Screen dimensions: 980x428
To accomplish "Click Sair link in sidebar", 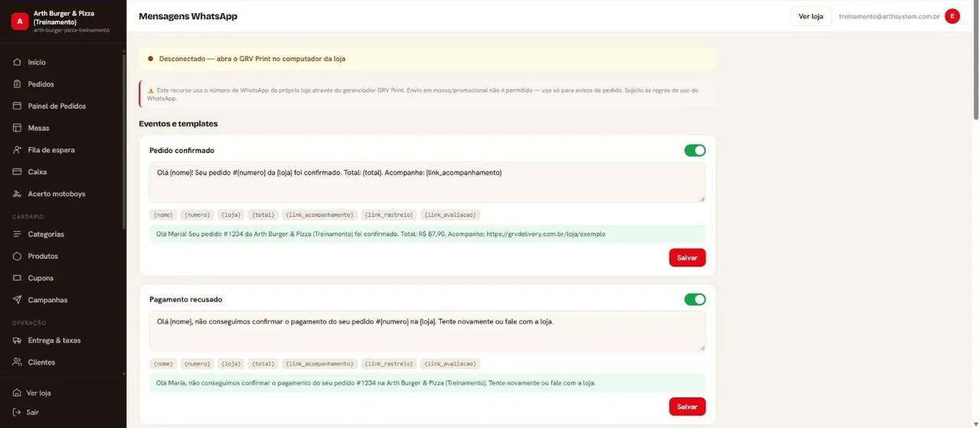I will pyautogui.click(x=32, y=412).
